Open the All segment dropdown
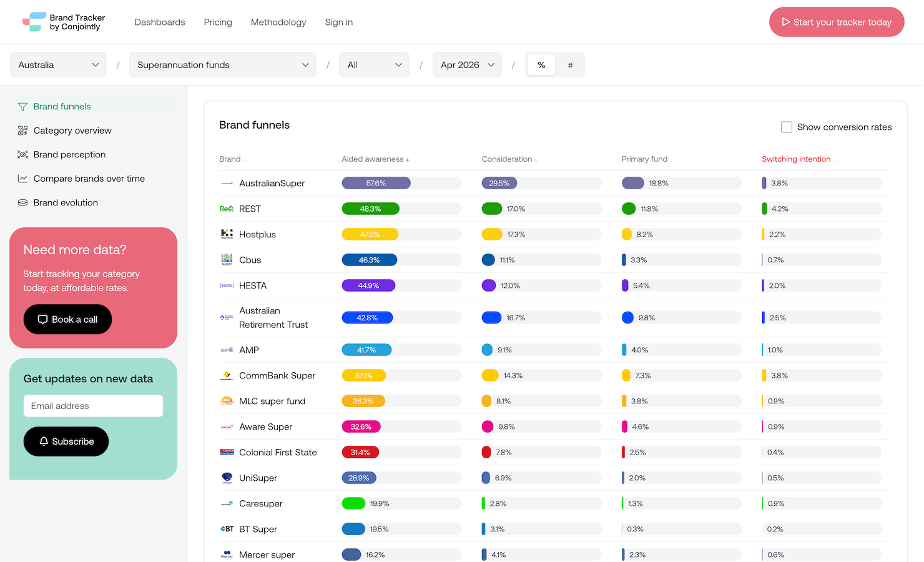 tap(374, 65)
